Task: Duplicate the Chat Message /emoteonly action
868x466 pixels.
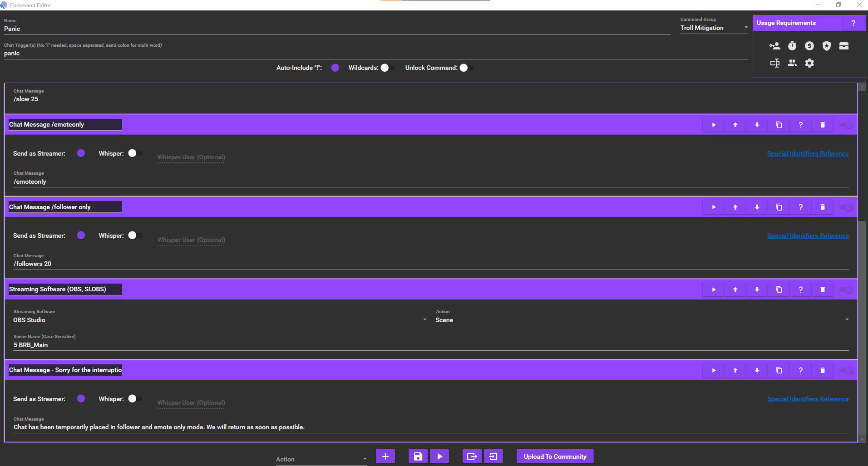Action: (779, 125)
